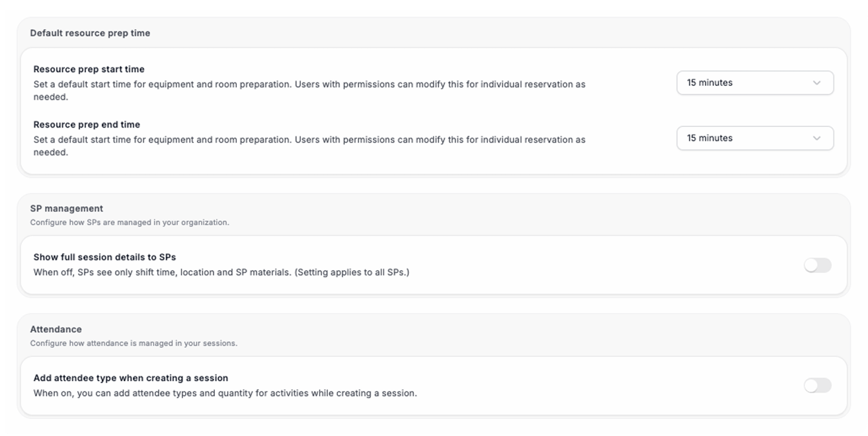868x436 pixels.
Task: Click the 'Configure how SPs are managed' subtitle
Action: (x=130, y=223)
